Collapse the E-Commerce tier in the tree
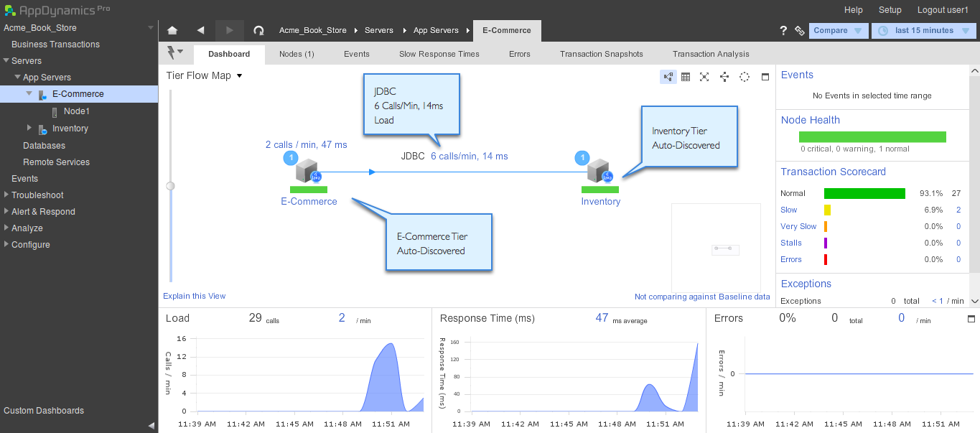This screenshot has width=980, height=433. point(29,94)
